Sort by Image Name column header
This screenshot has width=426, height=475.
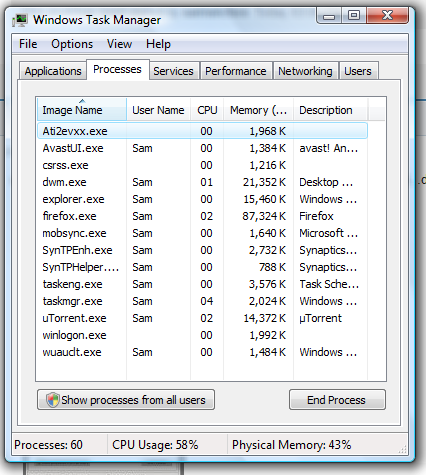[82, 110]
